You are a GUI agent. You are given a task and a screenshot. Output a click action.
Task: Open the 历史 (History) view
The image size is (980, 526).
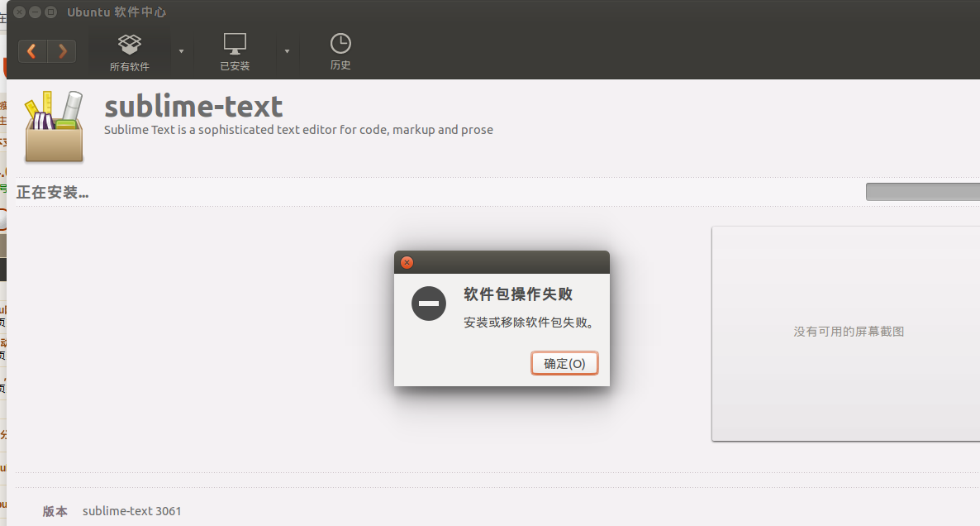point(340,53)
